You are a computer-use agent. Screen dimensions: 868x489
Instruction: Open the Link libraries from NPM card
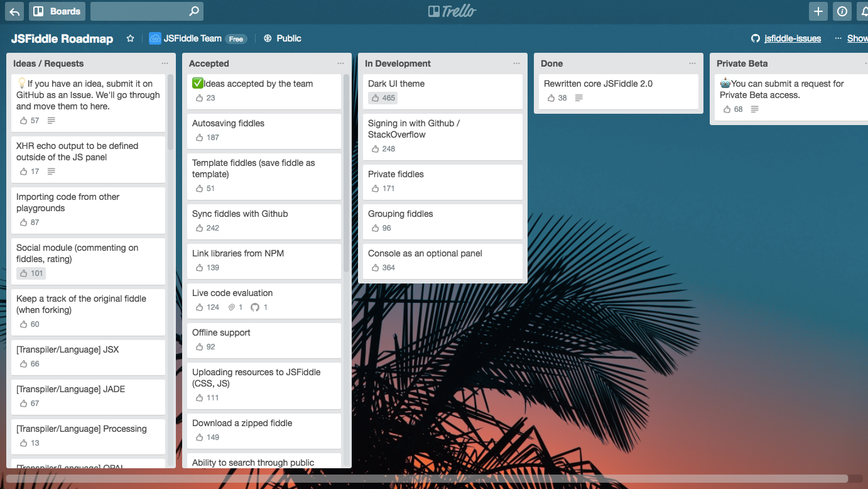[x=264, y=261]
